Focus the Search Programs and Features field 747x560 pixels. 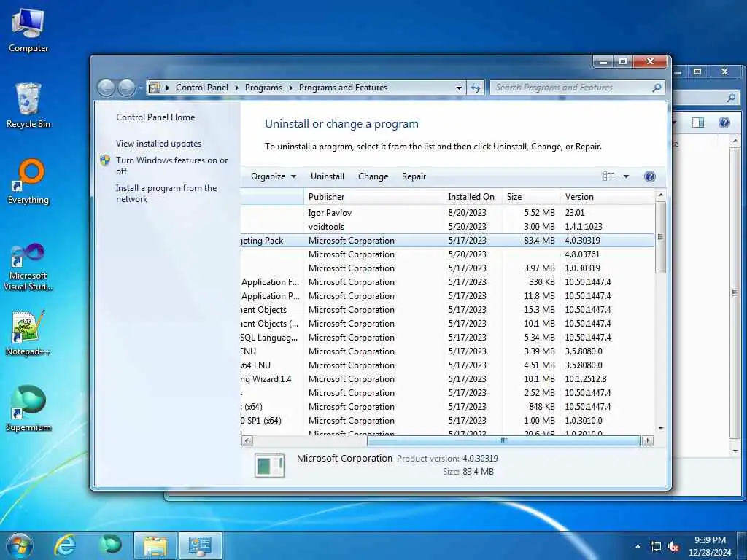pos(572,87)
